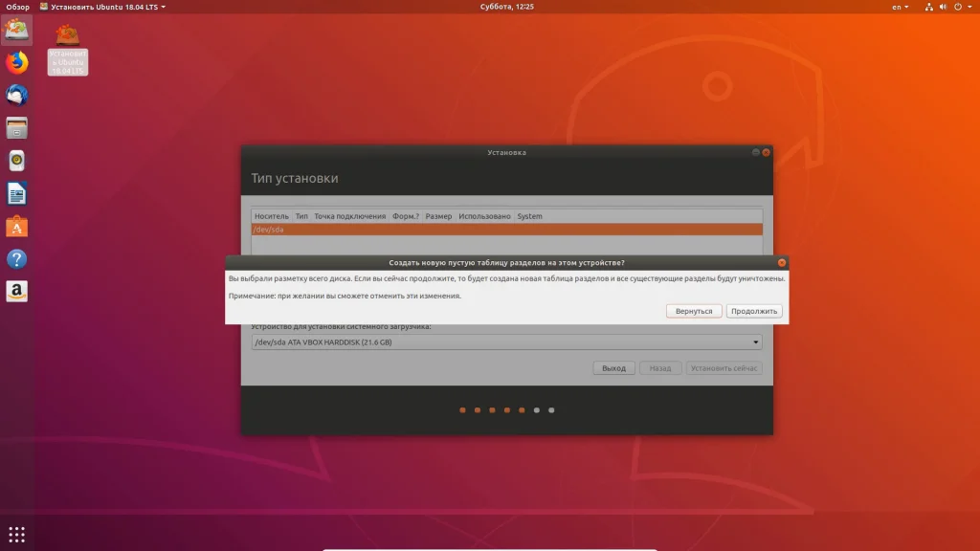
Task: Click the 'Тип' column header
Action: [x=301, y=216]
